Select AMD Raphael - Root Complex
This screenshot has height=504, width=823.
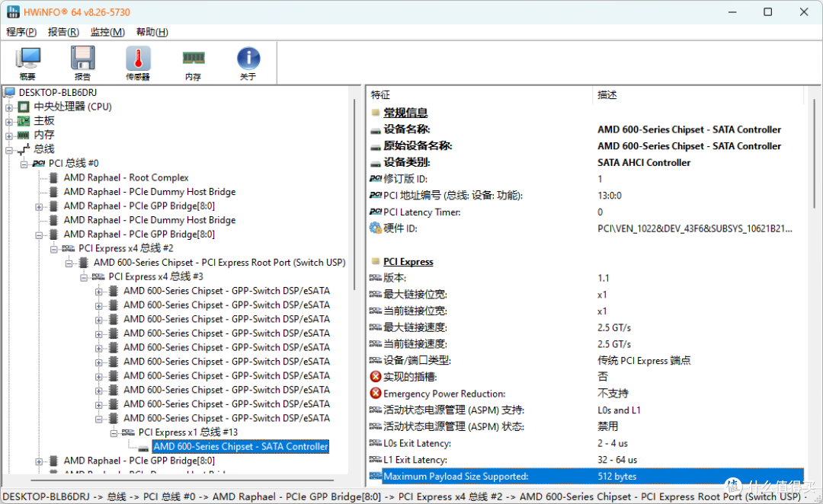click(126, 177)
